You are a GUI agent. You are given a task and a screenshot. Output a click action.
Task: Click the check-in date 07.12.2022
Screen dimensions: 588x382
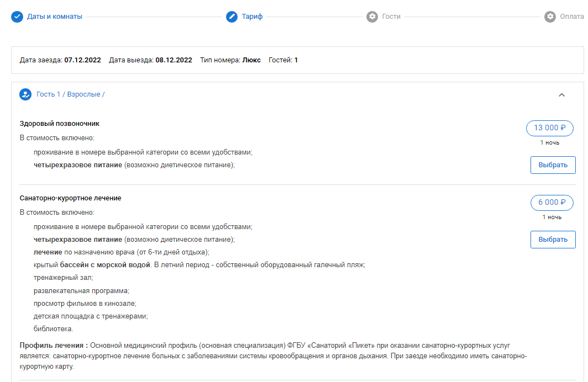82,60
